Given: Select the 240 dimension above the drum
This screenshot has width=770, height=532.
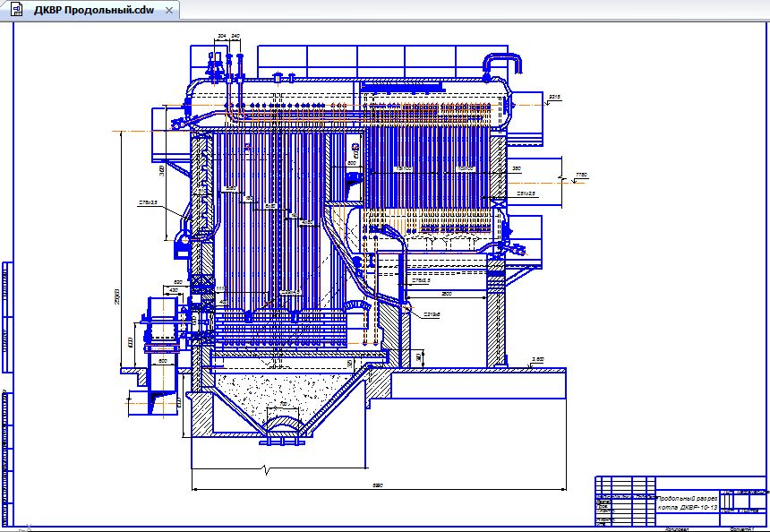Looking at the screenshot, I should click(x=235, y=36).
